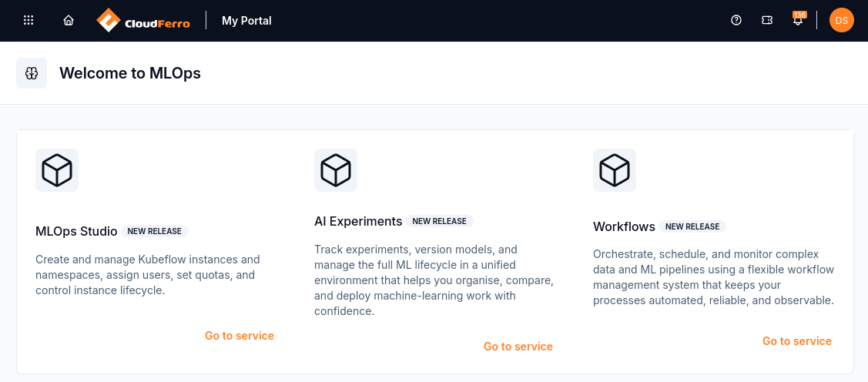Open the My Portal link
Viewport: 868px width, 382px height.
[x=247, y=21]
